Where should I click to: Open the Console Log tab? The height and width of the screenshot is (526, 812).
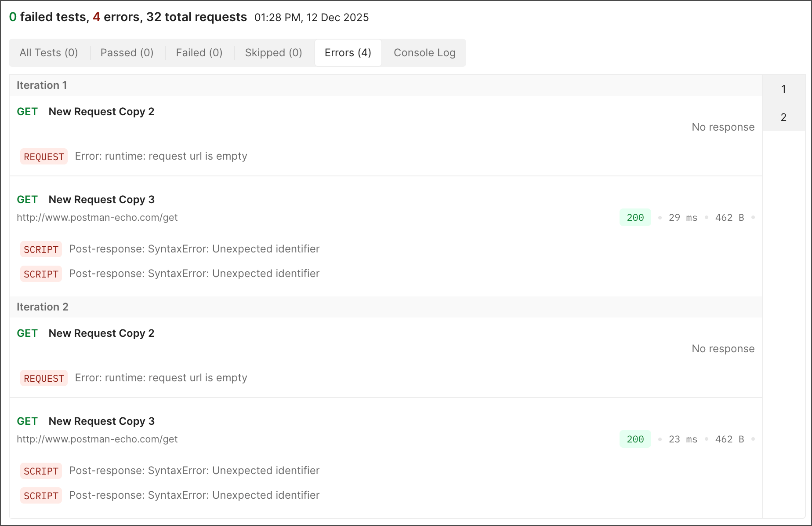tap(424, 52)
